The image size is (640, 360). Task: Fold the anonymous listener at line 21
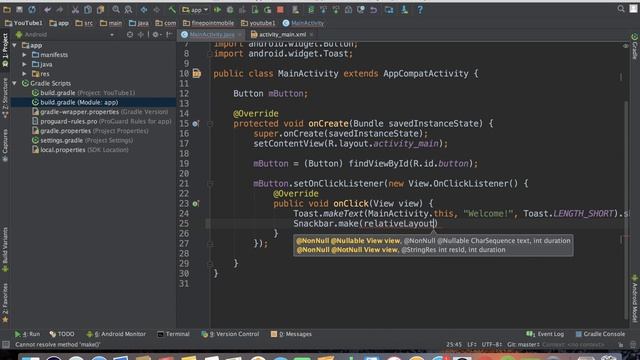click(x=210, y=184)
